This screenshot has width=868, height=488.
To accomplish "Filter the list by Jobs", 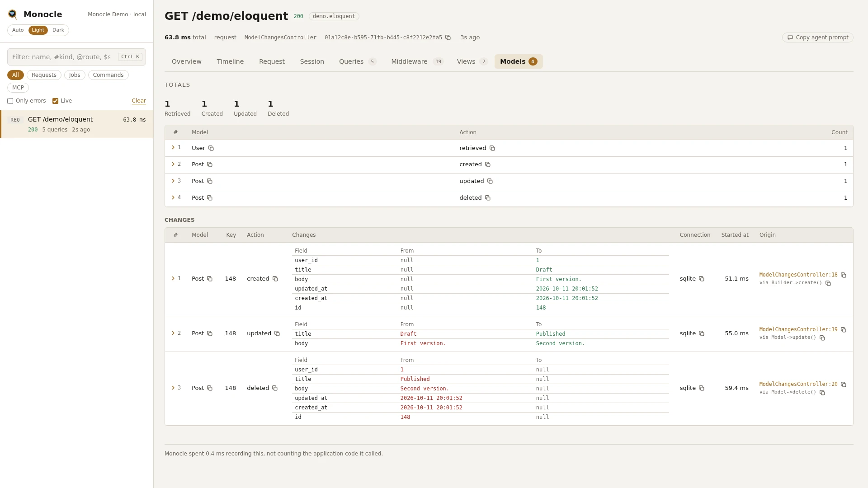I will pyautogui.click(x=75, y=75).
